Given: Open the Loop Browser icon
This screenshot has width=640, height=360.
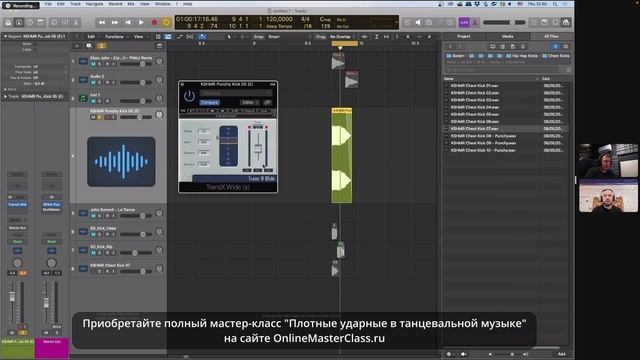Looking at the screenshot, I should (x=555, y=22).
